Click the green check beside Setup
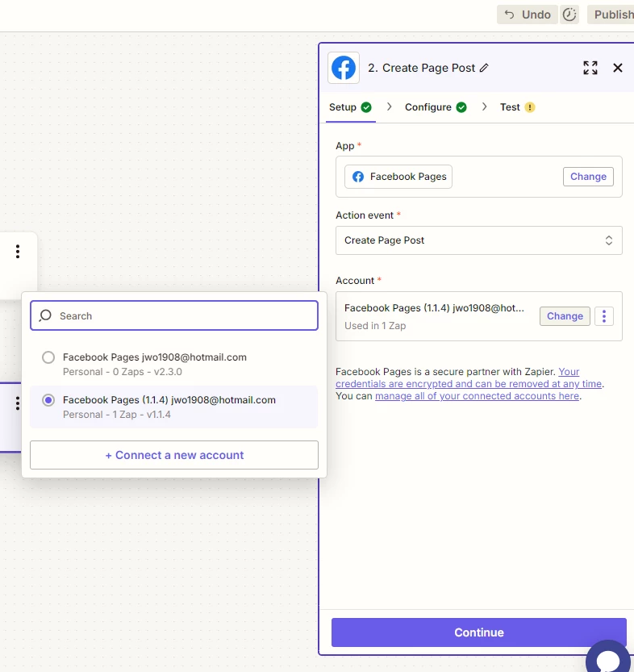 366,107
